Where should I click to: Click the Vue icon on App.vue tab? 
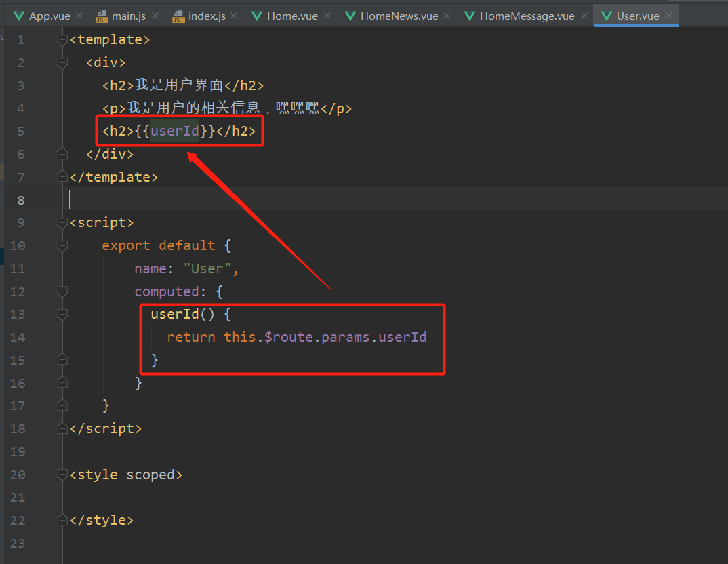tap(18, 16)
